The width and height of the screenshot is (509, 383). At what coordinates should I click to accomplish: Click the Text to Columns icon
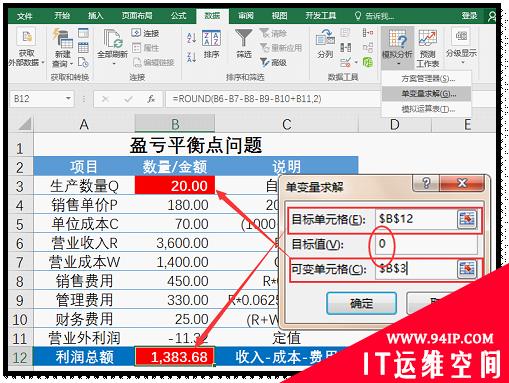(x=325, y=38)
